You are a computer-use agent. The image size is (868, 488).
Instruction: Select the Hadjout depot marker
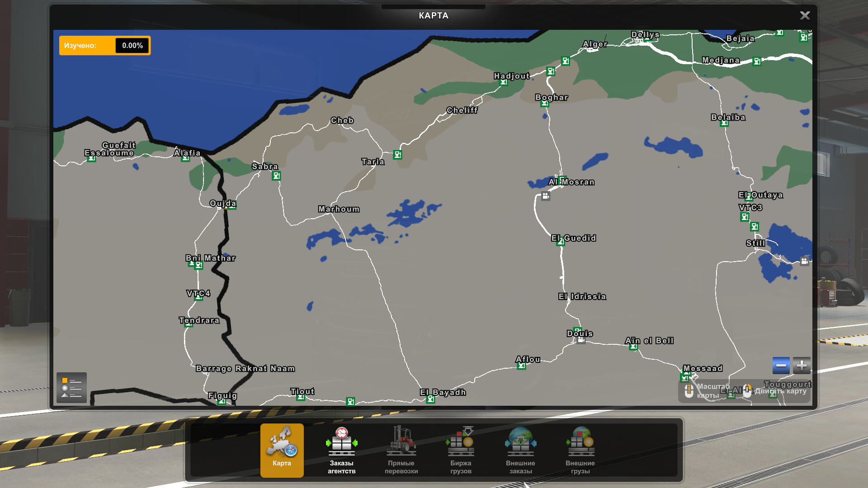[503, 82]
